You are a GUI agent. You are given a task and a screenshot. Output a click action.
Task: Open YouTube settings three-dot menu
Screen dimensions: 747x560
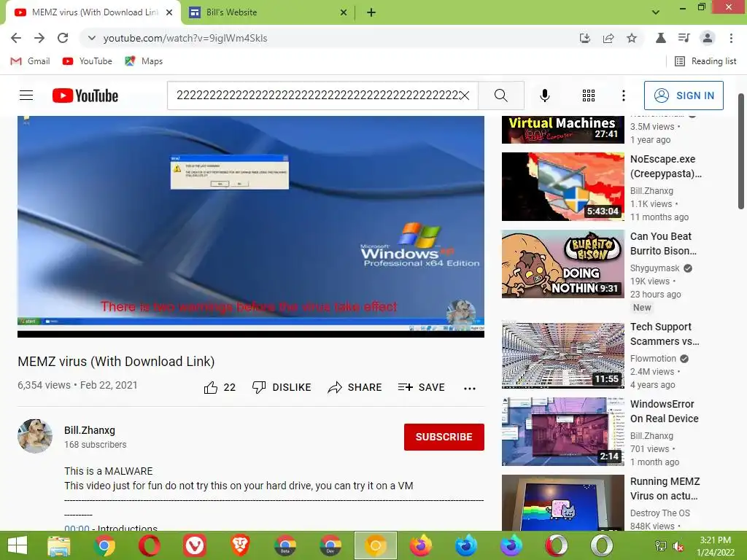(x=623, y=96)
